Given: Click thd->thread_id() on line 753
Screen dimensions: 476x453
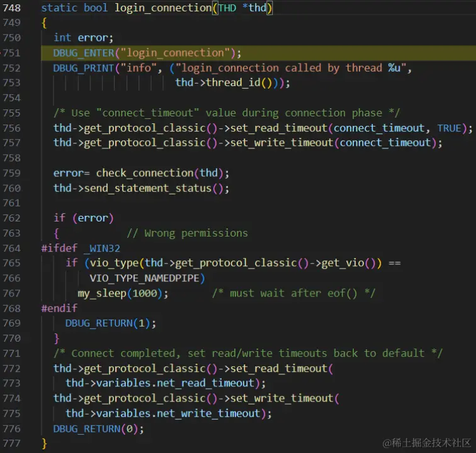Looking at the screenshot, I should 224,82.
